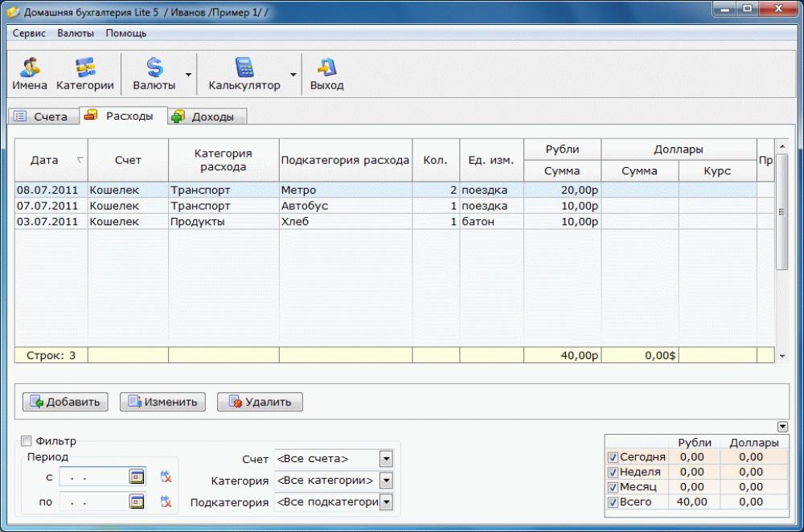Screen dimensions: 804x532
Task: Uncheck the Сегодня totals checkbox
Action: point(613,456)
